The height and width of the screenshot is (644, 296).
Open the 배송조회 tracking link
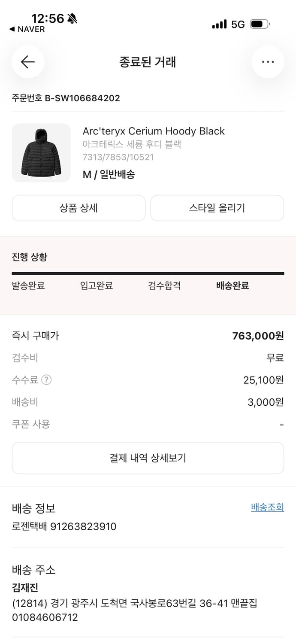click(267, 507)
